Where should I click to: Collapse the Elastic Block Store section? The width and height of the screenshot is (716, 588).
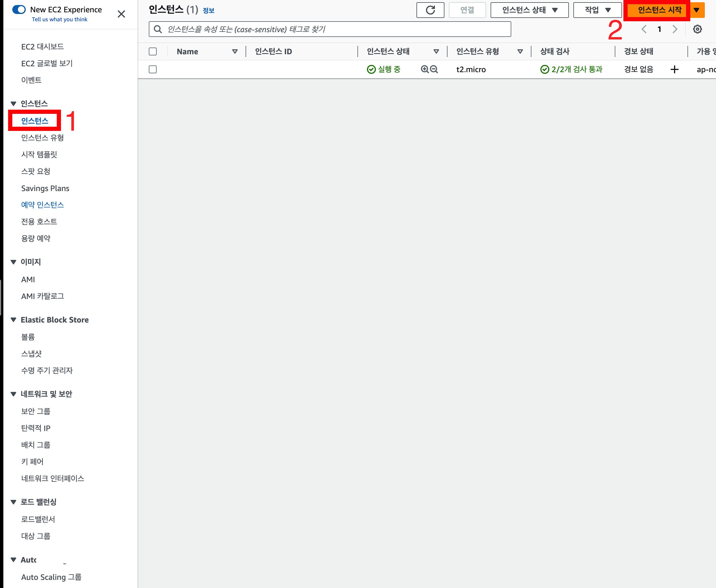(x=13, y=320)
